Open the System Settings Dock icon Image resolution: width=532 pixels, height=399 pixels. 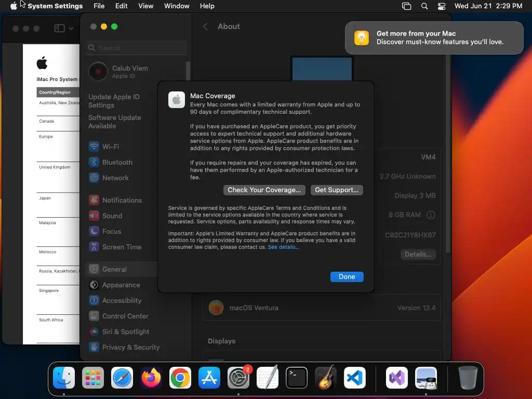coord(238,378)
